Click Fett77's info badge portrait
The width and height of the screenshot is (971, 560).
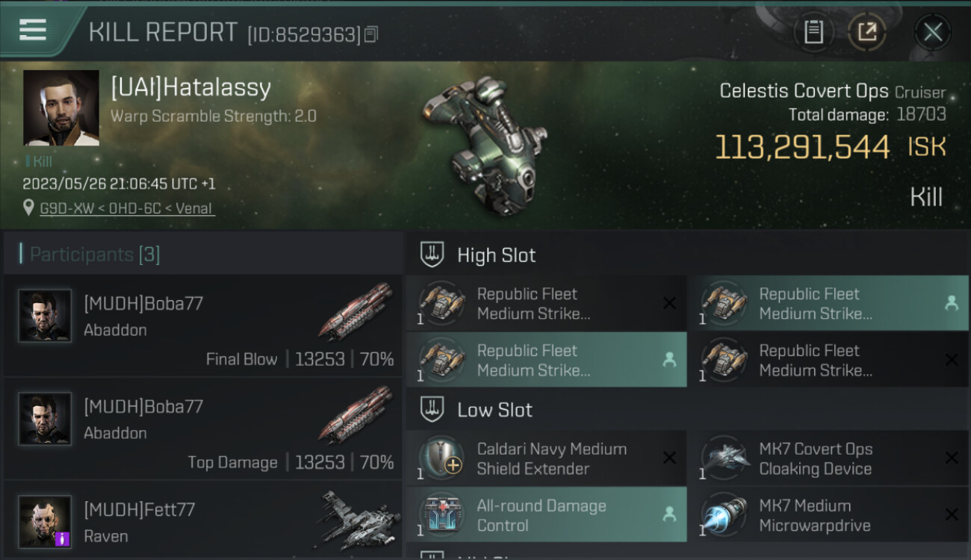point(45,521)
